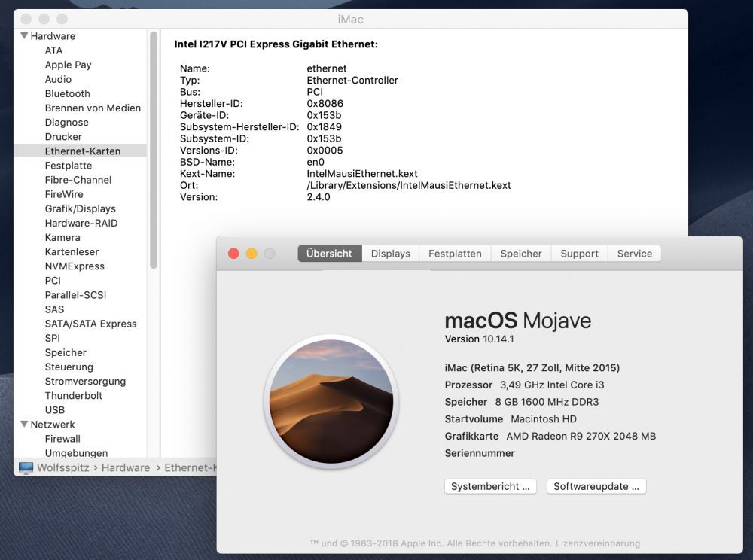Close the About This Mac window
Screen dimensions: 753x560
234,254
